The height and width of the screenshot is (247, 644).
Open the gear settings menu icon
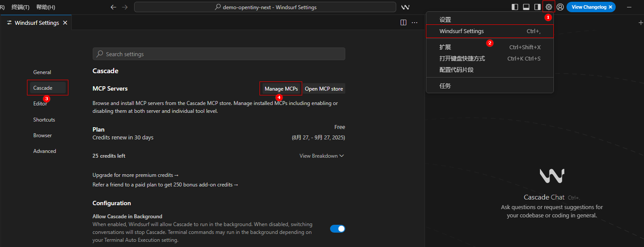click(x=549, y=7)
